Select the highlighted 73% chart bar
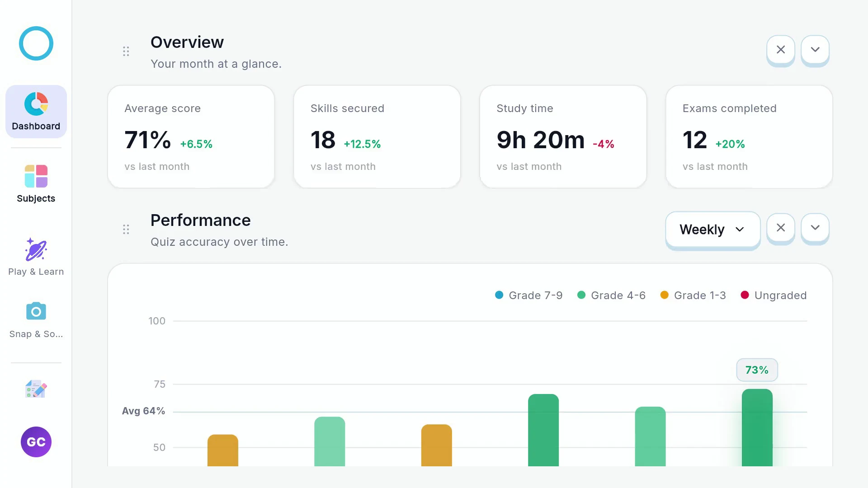868x488 pixels. tap(757, 427)
